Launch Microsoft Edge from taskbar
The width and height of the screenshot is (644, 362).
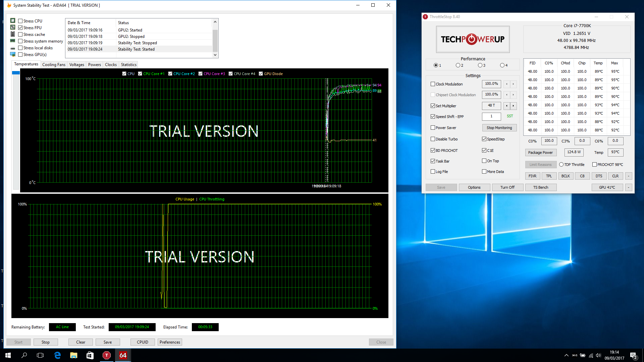pyautogui.click(x=57, y=355)
